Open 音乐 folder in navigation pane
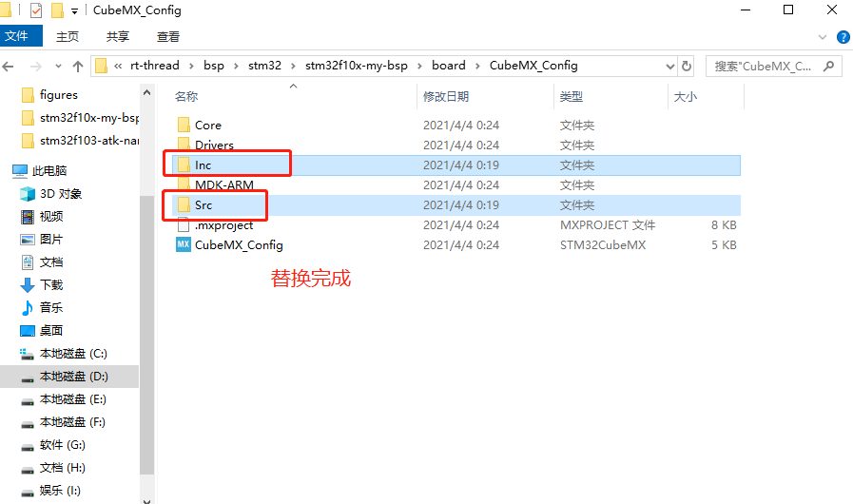Image resolution: width=853 pixels, height=504 pixels. (51, 307)
